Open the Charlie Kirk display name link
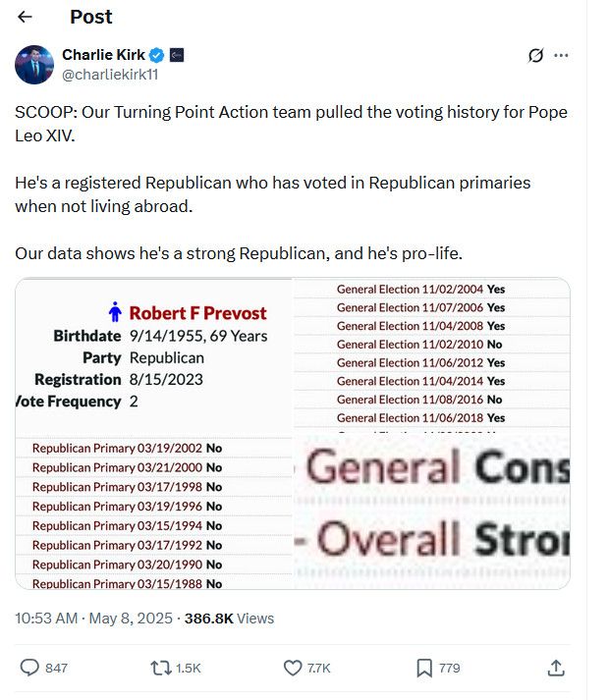The height and width of the screenshot is (700, 608). (103, 55)
